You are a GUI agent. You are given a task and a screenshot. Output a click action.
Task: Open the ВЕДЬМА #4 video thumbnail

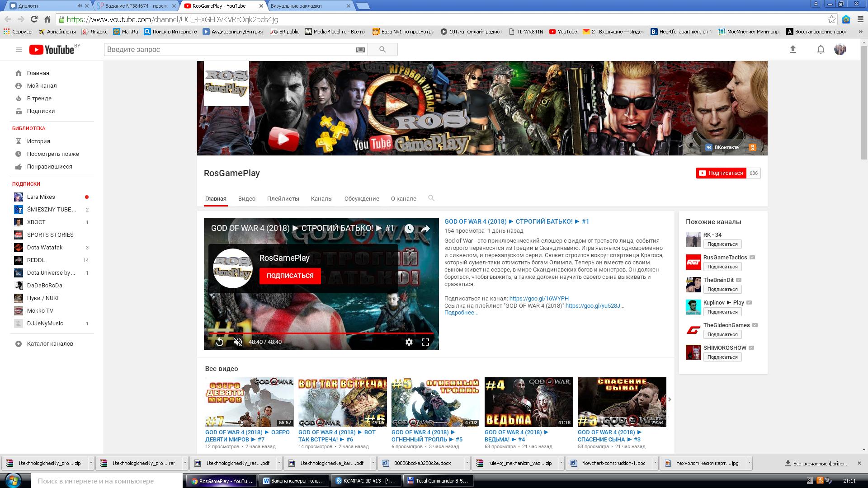[x=528, y=402]
